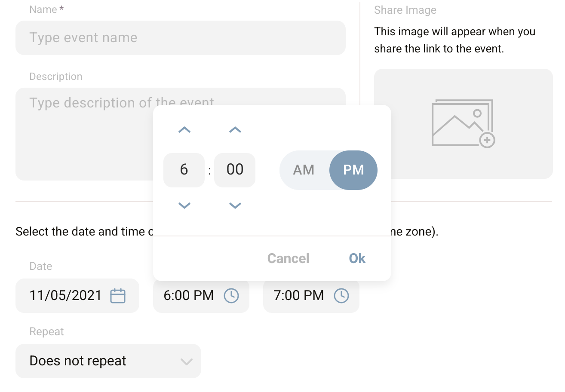
Task: Open the Repeat dropdown
Action: pyautogui.click(x=108, y=361)
